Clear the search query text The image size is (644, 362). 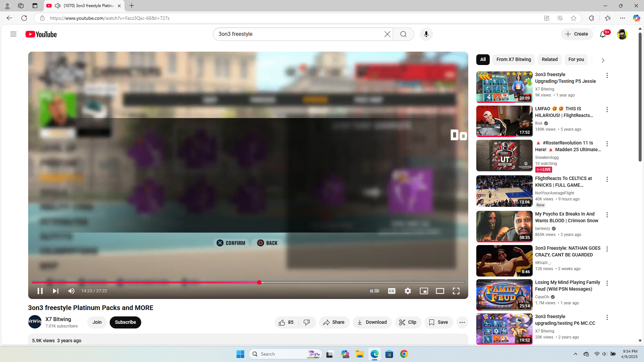387,34
